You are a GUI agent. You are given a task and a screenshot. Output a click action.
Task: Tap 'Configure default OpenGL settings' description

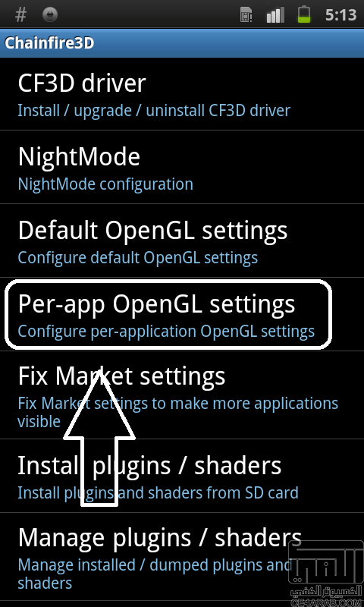(x=138, y=258)
